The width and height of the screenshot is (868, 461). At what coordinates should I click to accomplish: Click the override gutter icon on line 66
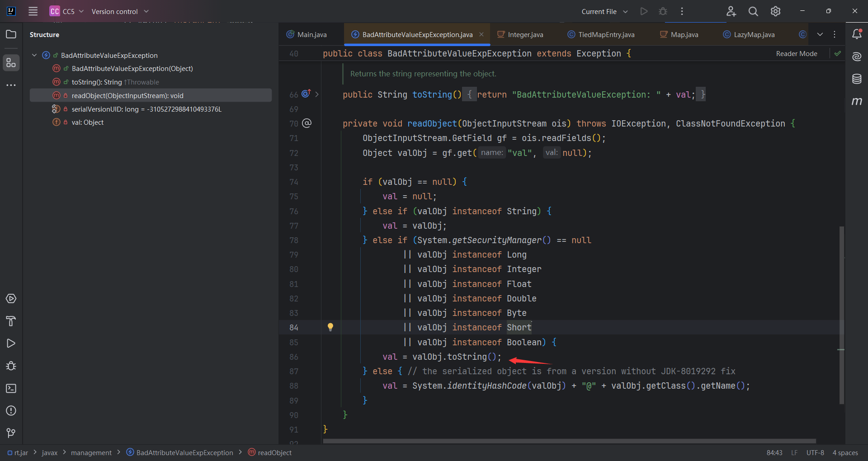point(307,94)
